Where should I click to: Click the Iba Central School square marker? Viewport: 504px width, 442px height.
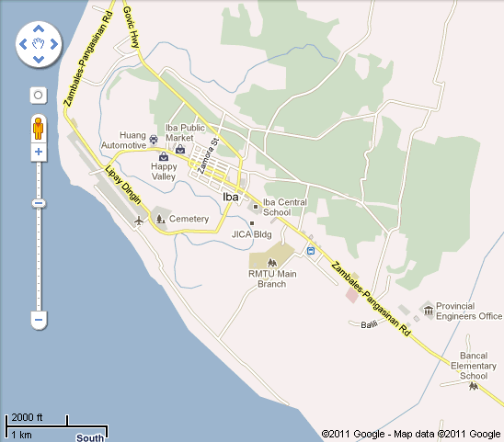(256, 207)
